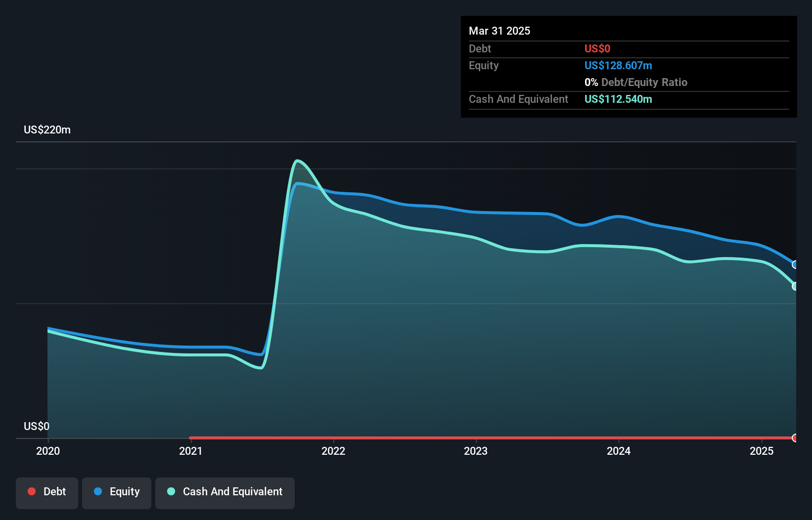Toggle the Debt series legend button
This screenshot has width=812, height=520.
[47, 493]
